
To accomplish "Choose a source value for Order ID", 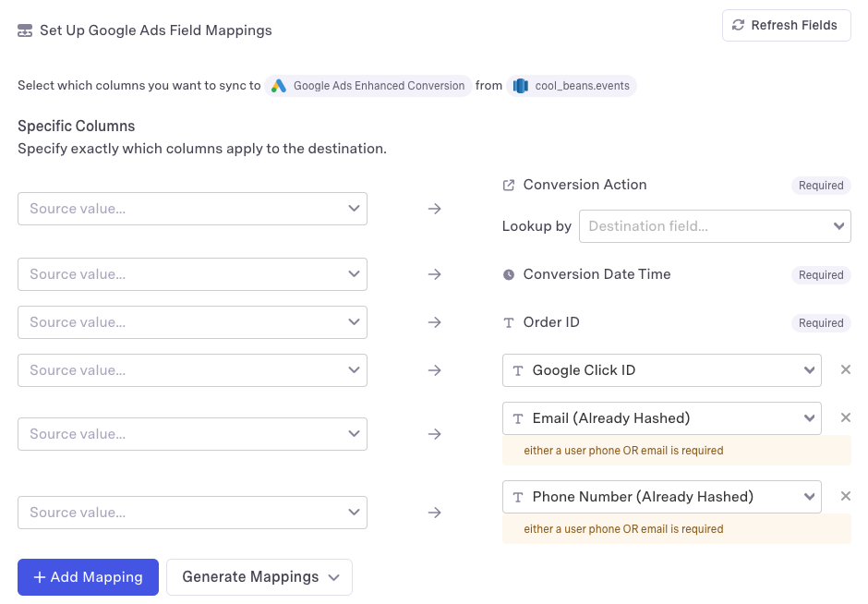I will [x=192, y=322].
